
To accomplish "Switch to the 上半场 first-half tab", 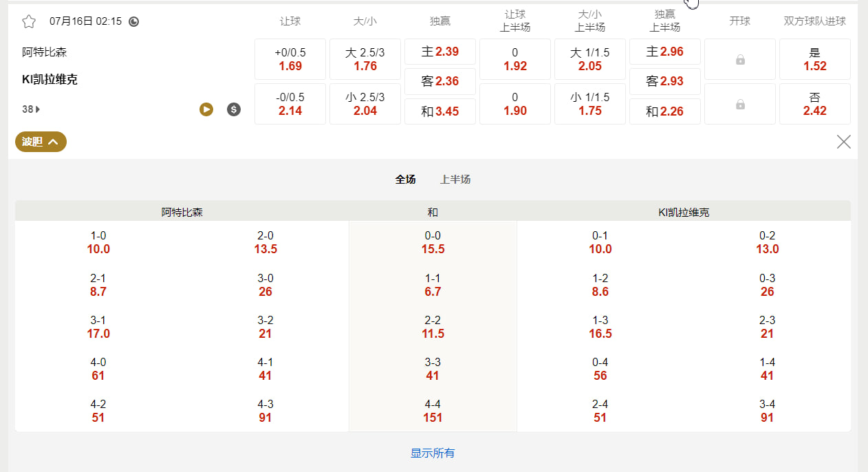I will pyautogui.click(x=455, y=180).
